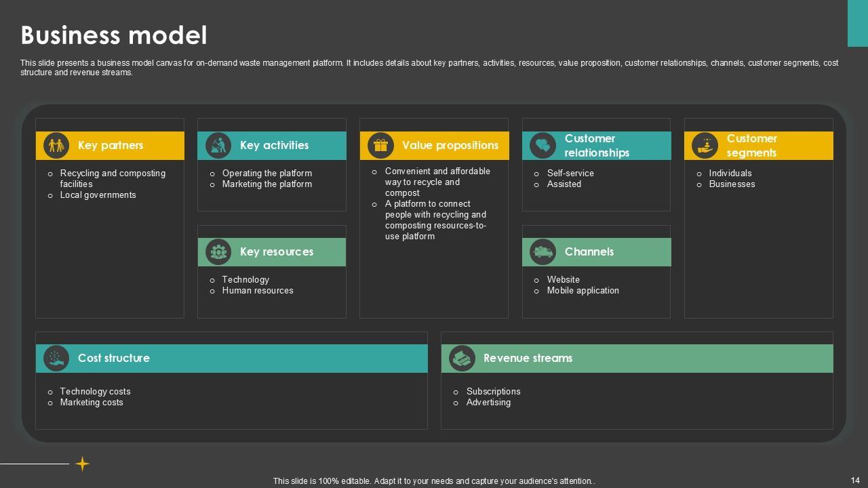Click the slide description paragraph
The image size is (868, 488).
point(429,68)
